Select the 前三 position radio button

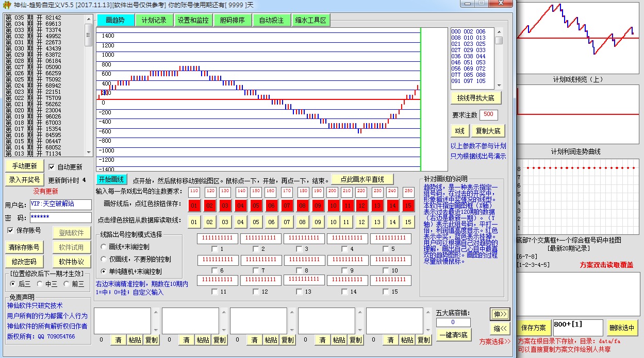pos(67,283)
